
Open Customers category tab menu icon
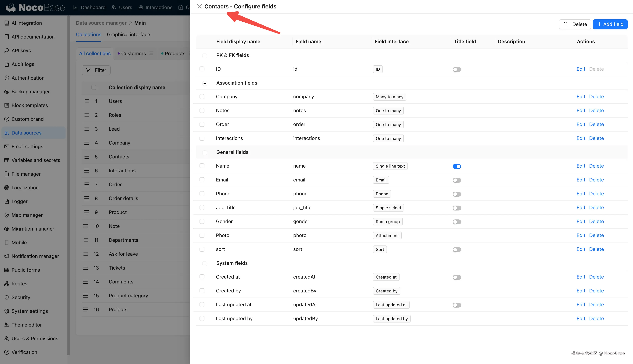(151, 53)
